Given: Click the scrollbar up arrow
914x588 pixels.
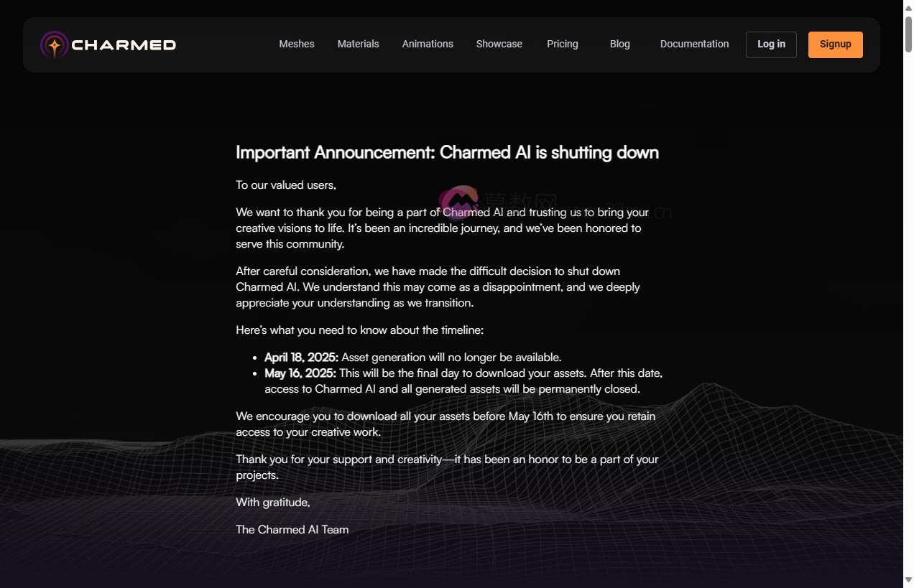Looking at the screenshot, I should 908,6.
